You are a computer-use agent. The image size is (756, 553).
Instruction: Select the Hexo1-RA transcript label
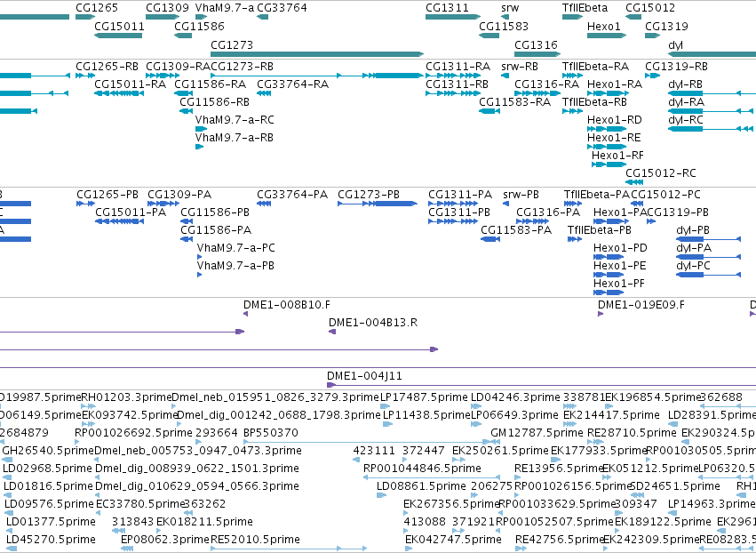click(615, 84)
